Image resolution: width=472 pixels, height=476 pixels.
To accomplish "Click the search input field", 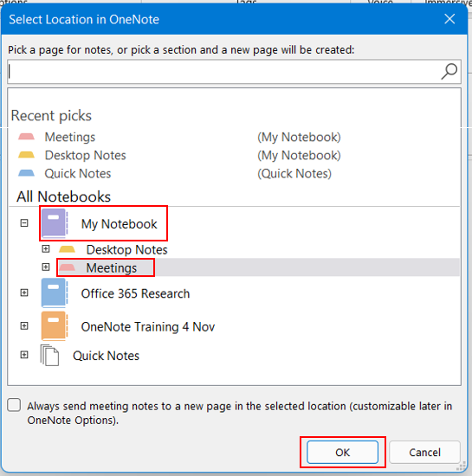I will (234, 72).
